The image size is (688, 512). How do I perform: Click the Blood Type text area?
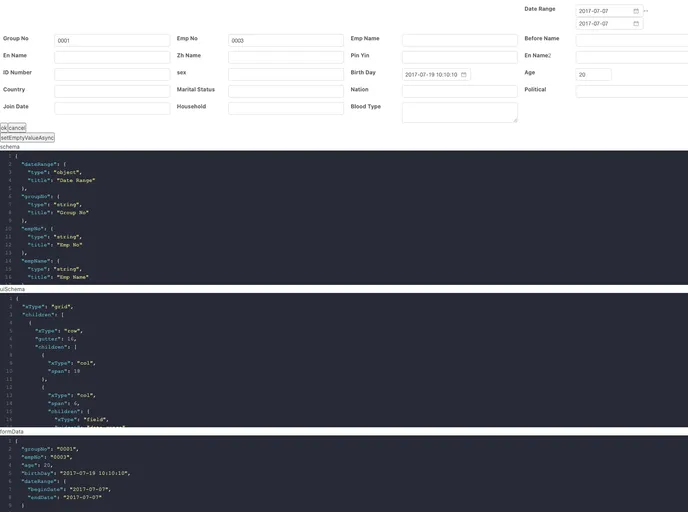[459, 112]
